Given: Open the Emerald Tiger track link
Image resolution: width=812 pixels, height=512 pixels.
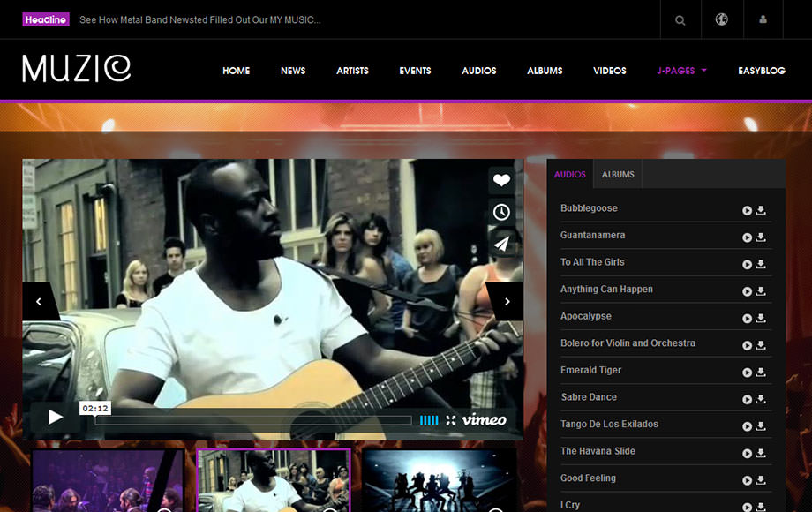Looking at the screenshot, I should [590, 370].
